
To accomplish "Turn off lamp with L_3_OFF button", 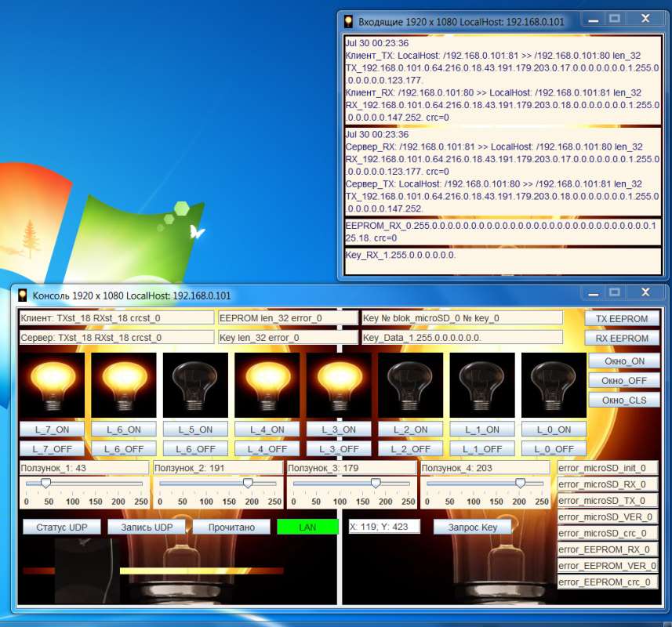I will click(x=339, y=449).
